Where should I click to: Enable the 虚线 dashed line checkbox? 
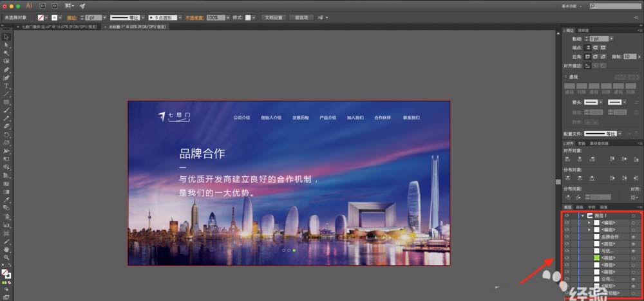[x=566, y=76]
